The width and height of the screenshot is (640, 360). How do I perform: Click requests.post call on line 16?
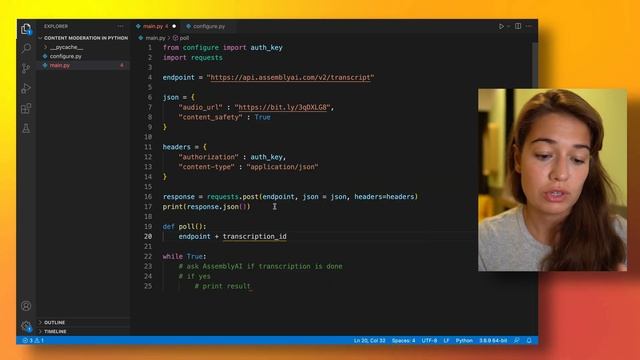click(x=233, y=197)
